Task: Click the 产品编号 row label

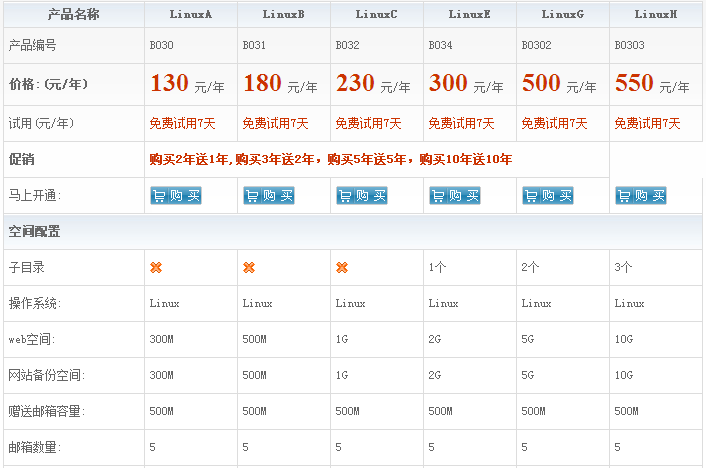Action: click(x=32, y=45)
